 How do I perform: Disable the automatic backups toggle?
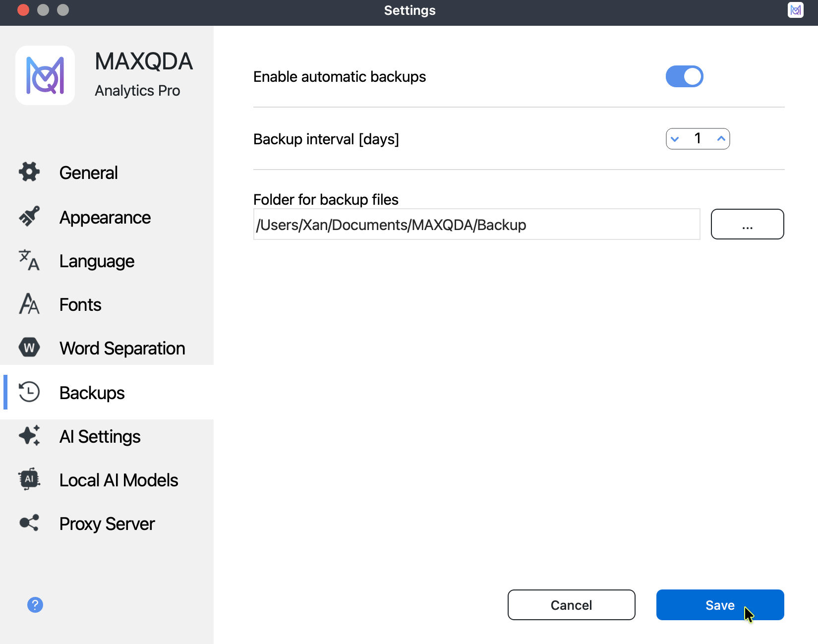pos(685,76)
